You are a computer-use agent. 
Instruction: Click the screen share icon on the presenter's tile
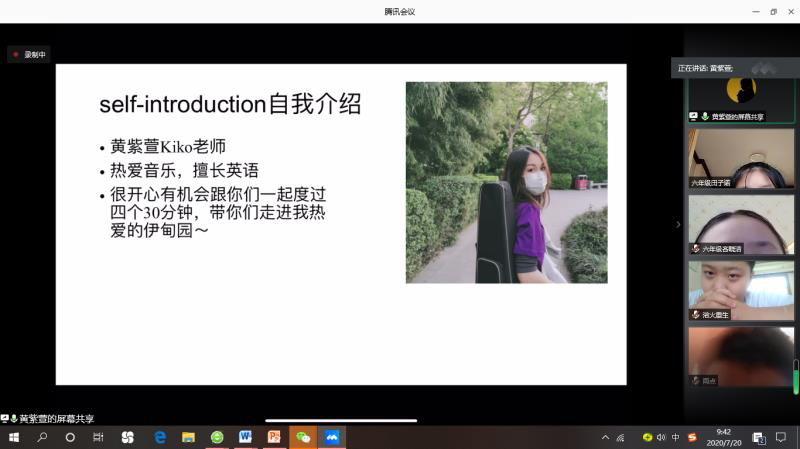click(693, 116)
